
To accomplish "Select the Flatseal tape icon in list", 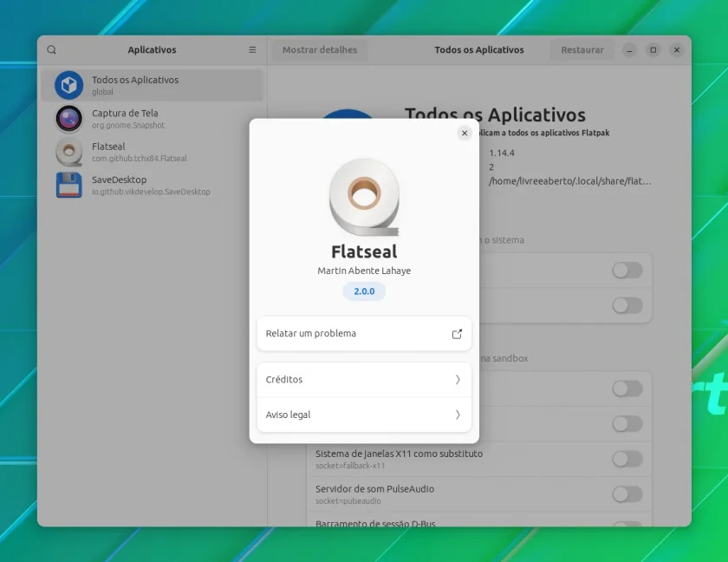I will pyautogui.click(x=68, y=152).
